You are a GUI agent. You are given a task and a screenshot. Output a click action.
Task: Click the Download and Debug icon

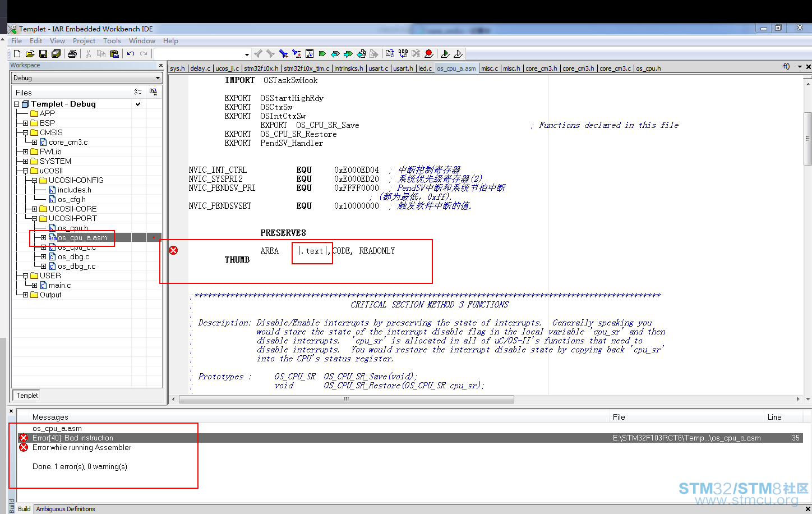445,54
